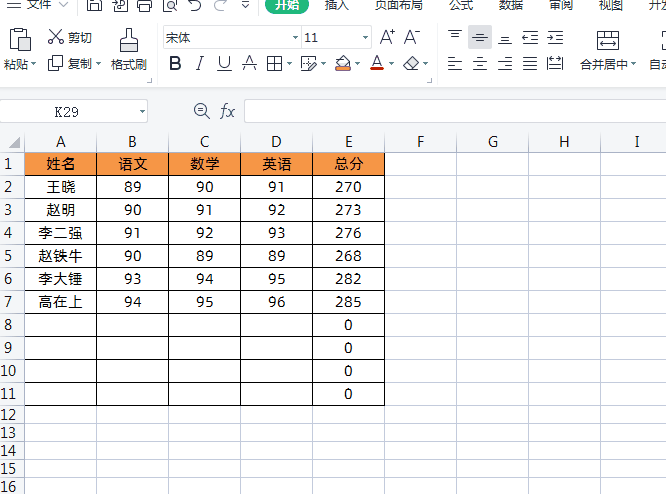Switch to the Review tab

[x=561, y=5]
